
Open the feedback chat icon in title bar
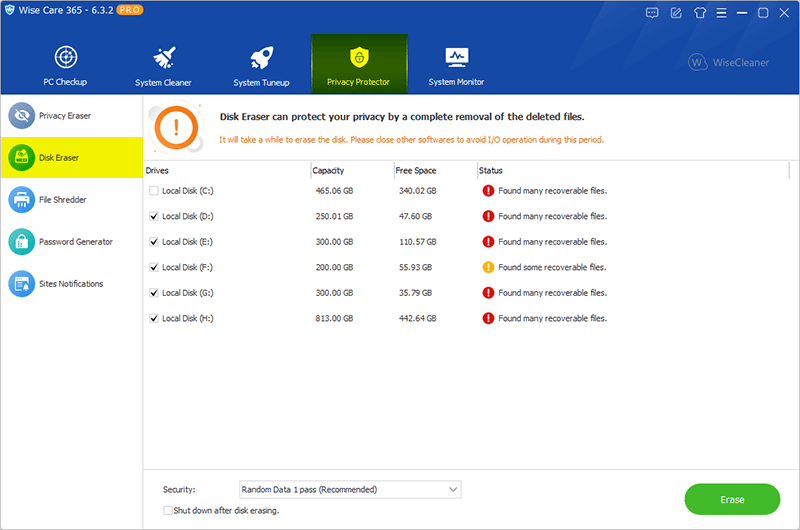[x=652, y=13]
